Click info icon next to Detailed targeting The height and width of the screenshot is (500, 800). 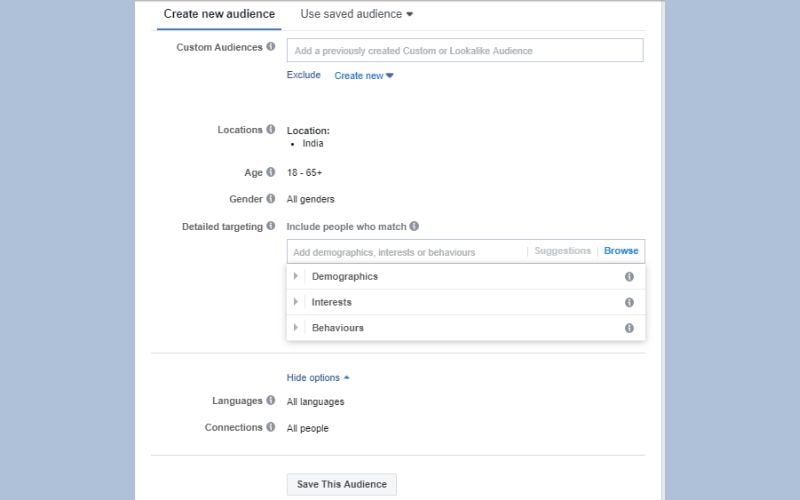coord(271,227)
